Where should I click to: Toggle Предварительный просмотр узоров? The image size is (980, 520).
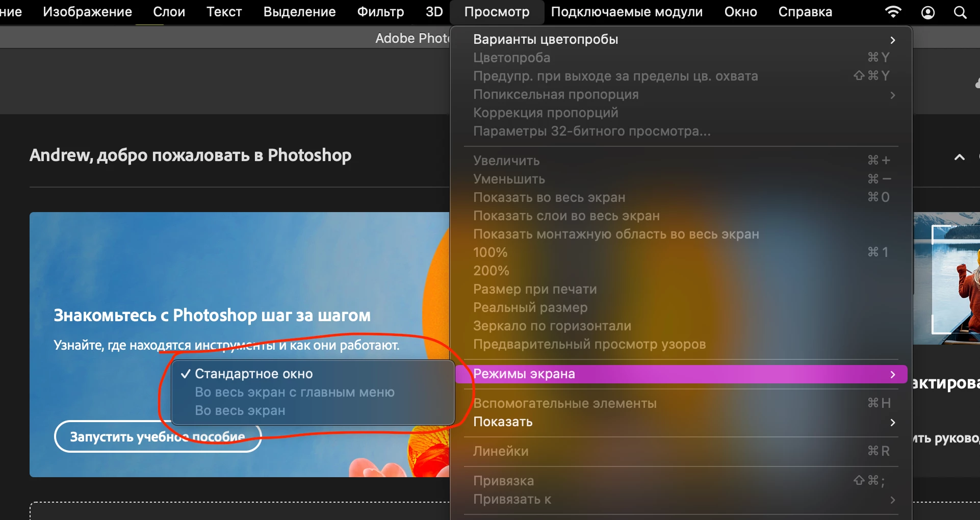click(681, 344)
